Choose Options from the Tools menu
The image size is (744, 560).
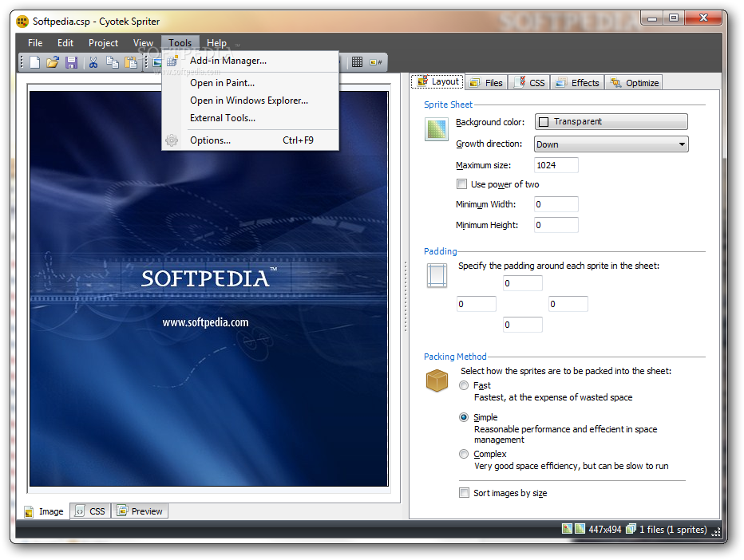251,140
